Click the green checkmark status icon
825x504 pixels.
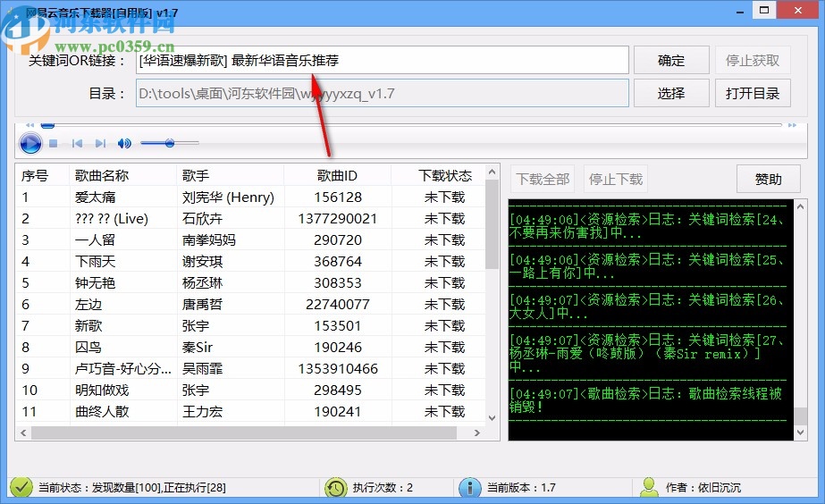click(x=21, y=487)
